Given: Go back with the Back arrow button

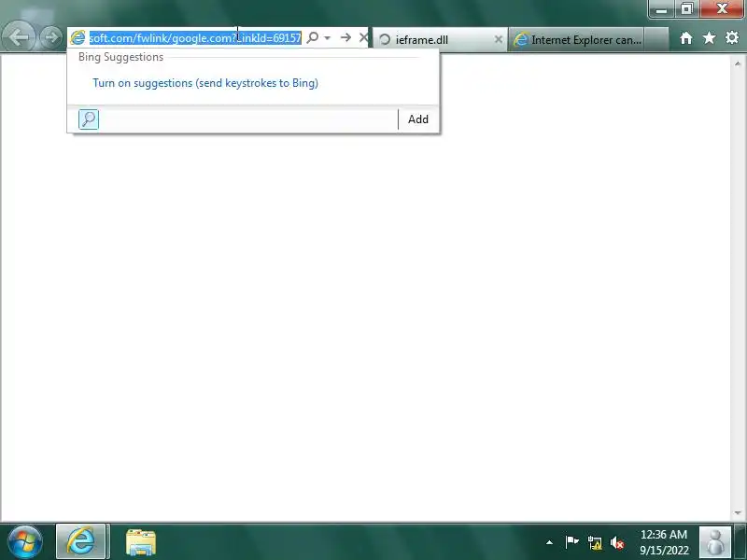Looking at the screenshot, I should point(19,36).
